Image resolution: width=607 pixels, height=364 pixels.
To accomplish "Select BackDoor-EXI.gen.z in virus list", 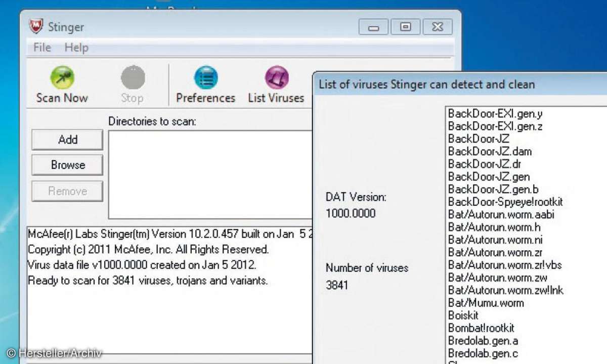I will [495, 126].
